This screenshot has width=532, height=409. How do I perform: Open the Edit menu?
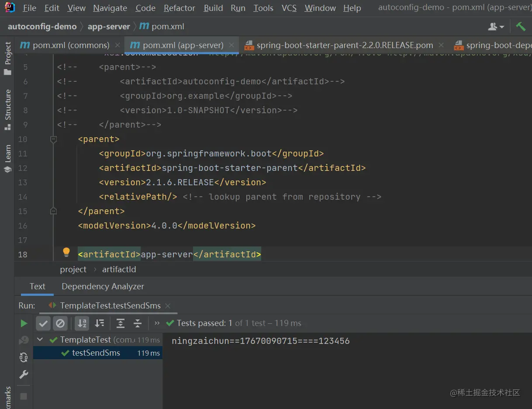(52, 8)
